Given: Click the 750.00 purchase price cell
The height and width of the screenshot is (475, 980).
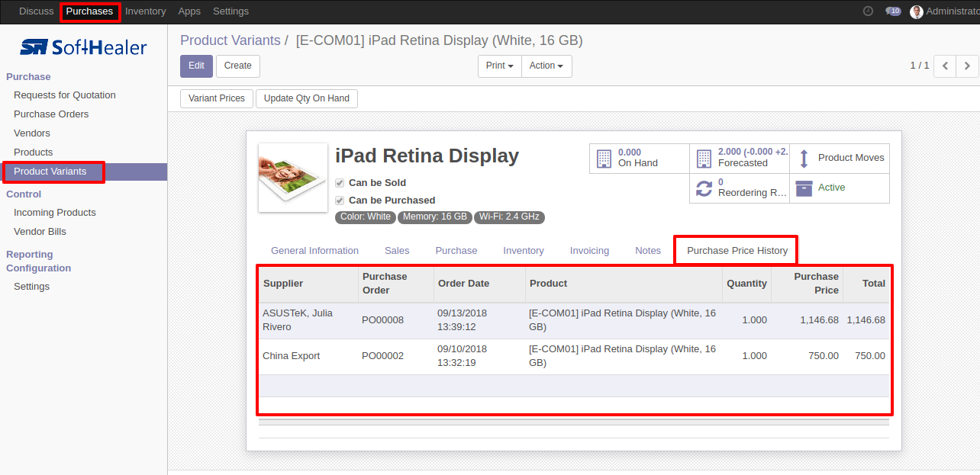Looking at the screenshot, I should pyautogui.click(x=808, y=356).
